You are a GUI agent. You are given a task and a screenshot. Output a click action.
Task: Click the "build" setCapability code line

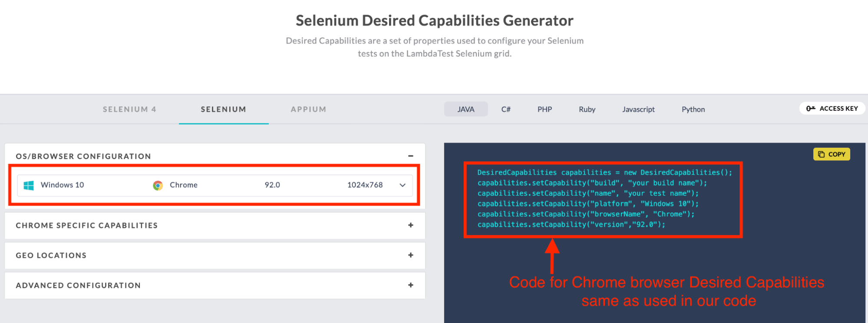pos(592,183)
